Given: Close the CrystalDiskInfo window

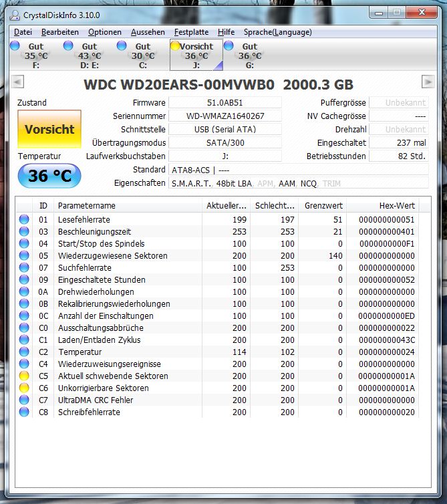Looking at the screenshot, I should 422,13.
